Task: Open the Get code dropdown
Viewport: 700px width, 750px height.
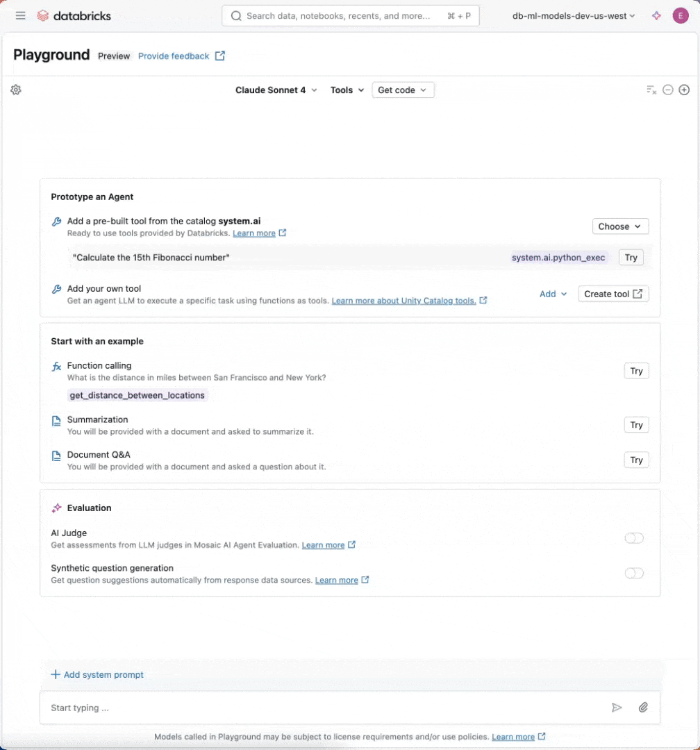Action: click(403, 90)
